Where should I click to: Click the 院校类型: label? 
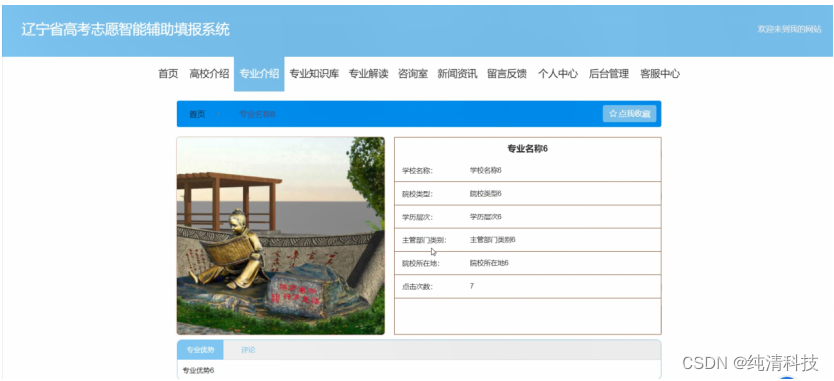[x=417, y=194]
